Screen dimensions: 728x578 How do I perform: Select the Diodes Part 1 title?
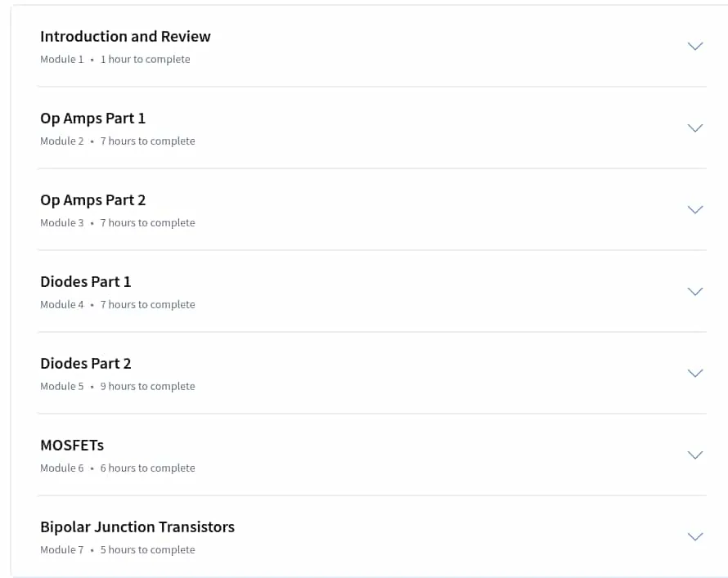tap(85, 281)
